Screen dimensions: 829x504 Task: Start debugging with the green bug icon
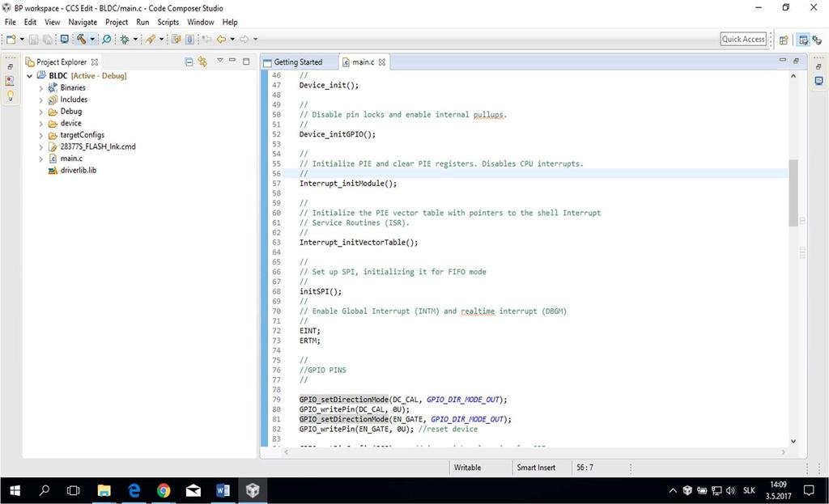125,39
